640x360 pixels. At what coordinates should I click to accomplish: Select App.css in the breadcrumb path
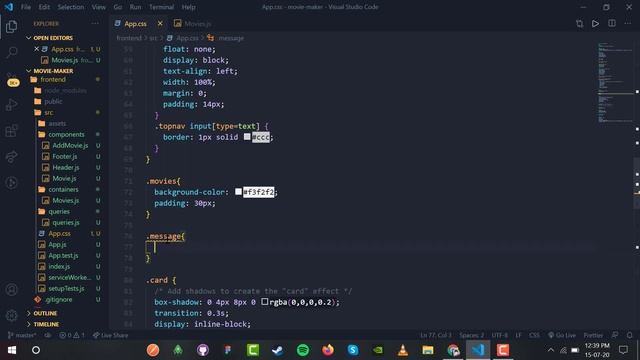[x=187, y=38]
